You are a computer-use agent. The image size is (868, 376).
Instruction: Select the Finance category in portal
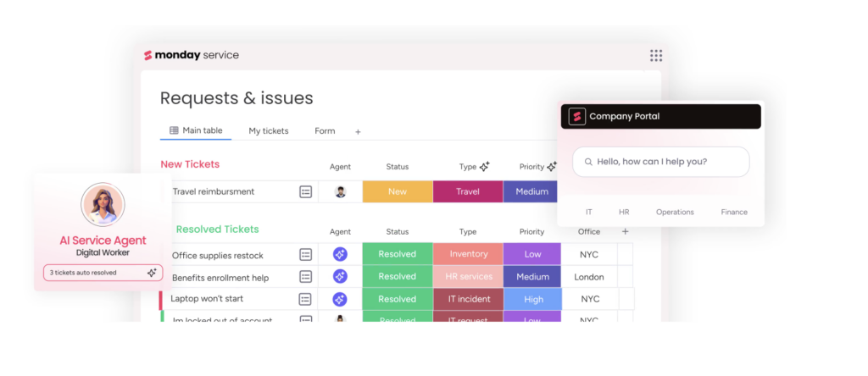734,212
